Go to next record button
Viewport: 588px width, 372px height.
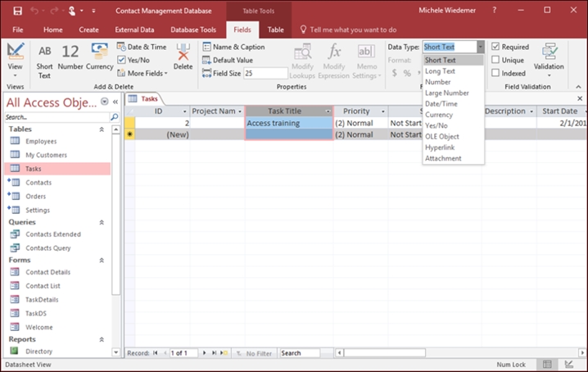tap(205, 353)
